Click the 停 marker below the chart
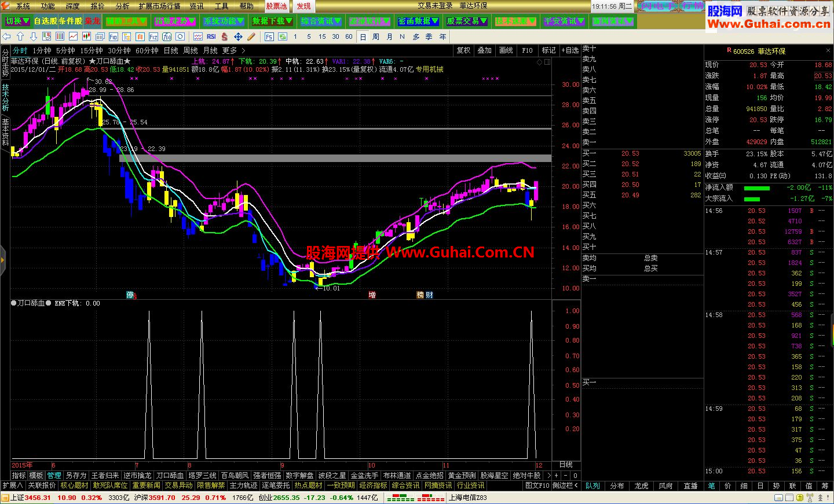This screenshot has height=504, width=834. click(130, 295)
